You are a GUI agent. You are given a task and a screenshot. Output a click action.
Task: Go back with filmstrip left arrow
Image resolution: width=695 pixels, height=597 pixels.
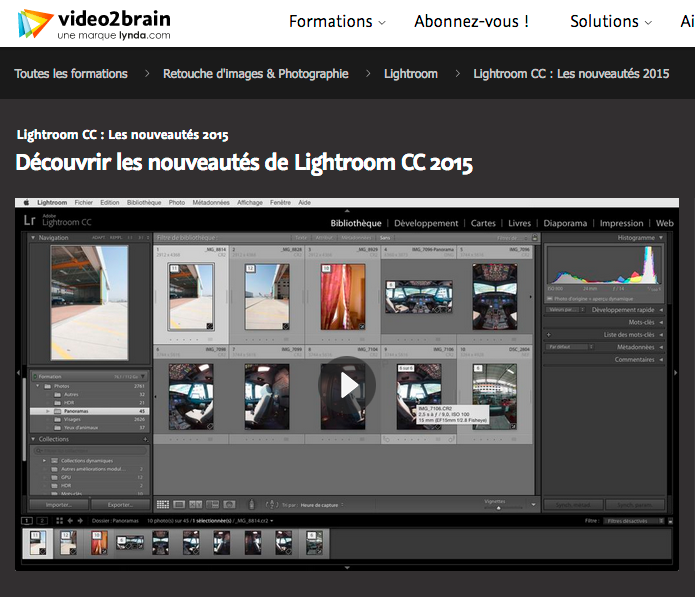coord(70,521)
